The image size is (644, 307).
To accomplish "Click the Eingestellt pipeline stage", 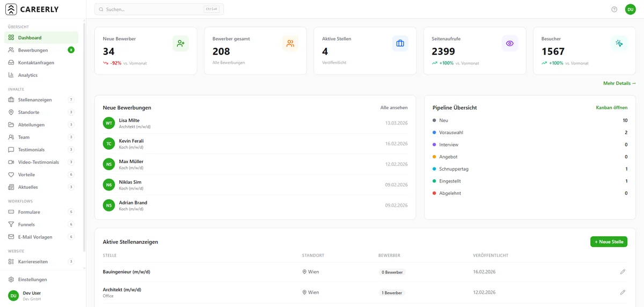I will tap(530, 181).
